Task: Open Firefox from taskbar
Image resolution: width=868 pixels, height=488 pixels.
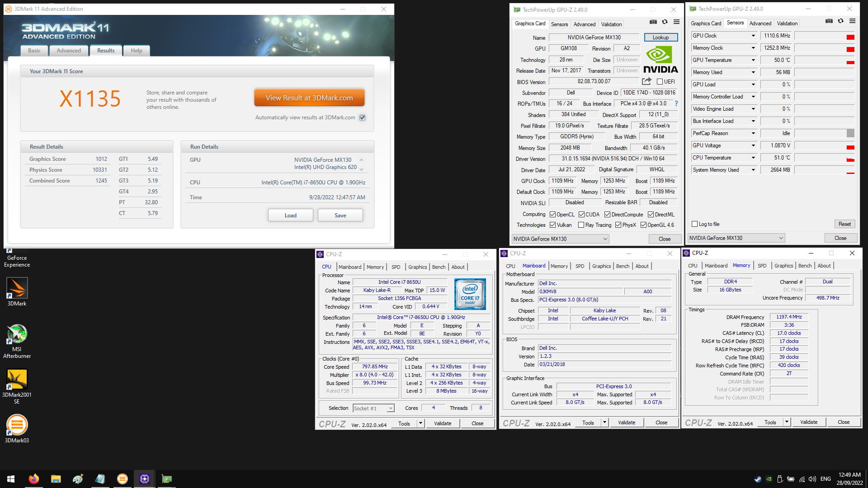Action: 34,479
